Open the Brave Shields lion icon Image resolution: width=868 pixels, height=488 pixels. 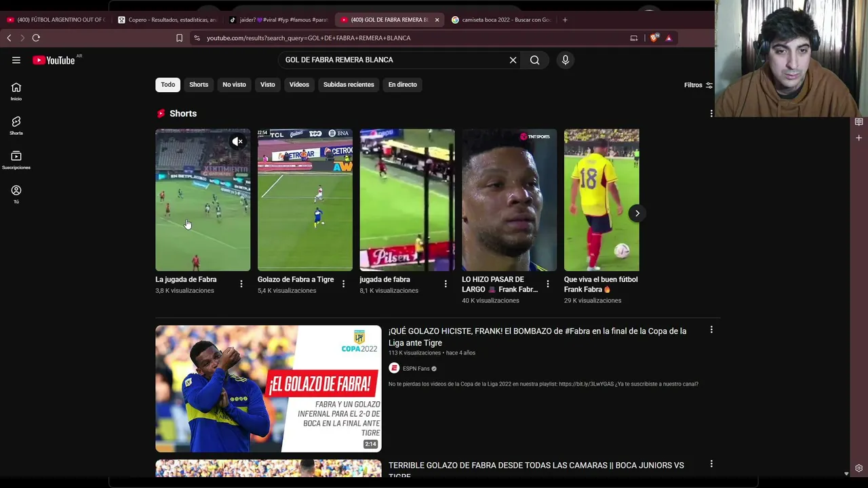pyautogui.click(x=654, y=38)
